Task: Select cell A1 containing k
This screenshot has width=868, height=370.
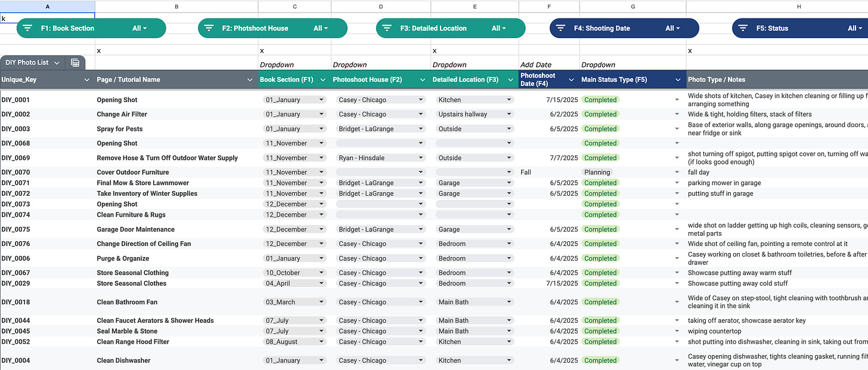Action: click(48, 18)
